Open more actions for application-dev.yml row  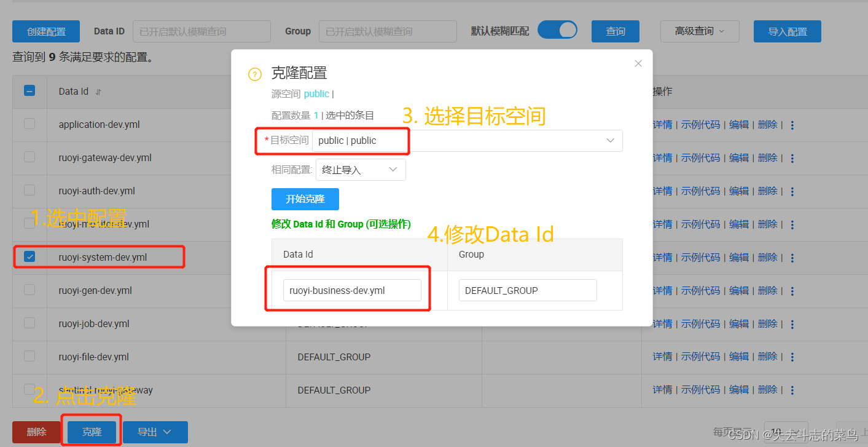coord(792,125)
